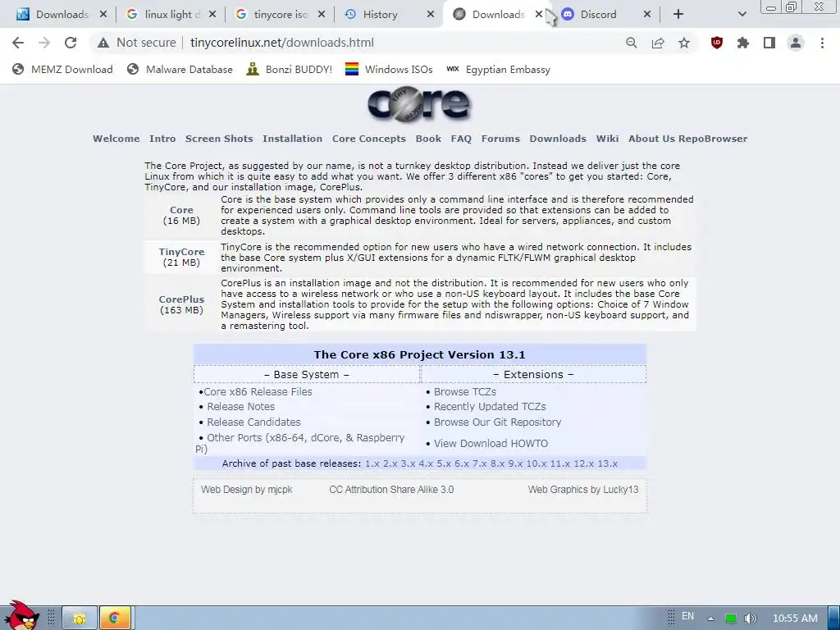Share this page using the share icon

(x=658, y=43)
